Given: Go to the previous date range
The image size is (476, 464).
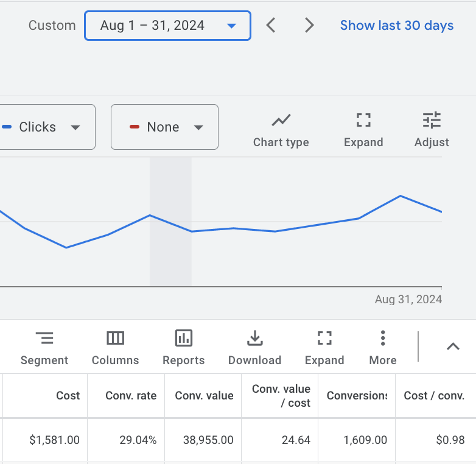Looking at the screenshot, I should (x=271, y=26).
